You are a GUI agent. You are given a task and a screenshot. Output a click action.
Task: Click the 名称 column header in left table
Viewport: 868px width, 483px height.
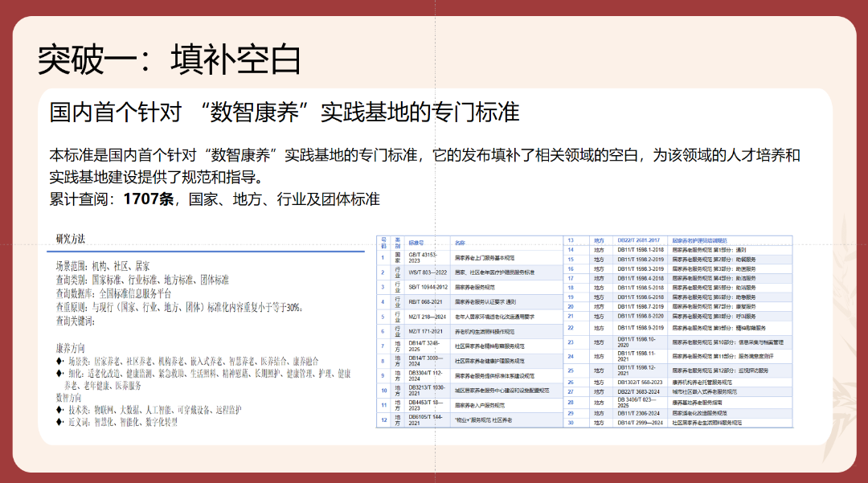460,242
